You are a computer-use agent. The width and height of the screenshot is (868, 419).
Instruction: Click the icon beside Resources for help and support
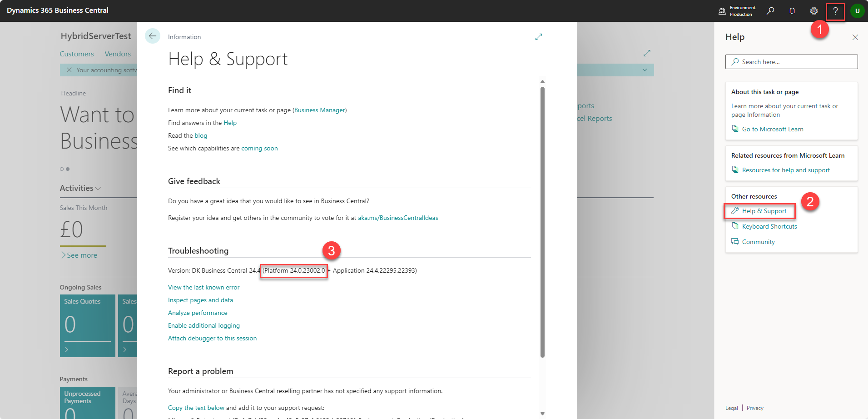click(735, 170)
